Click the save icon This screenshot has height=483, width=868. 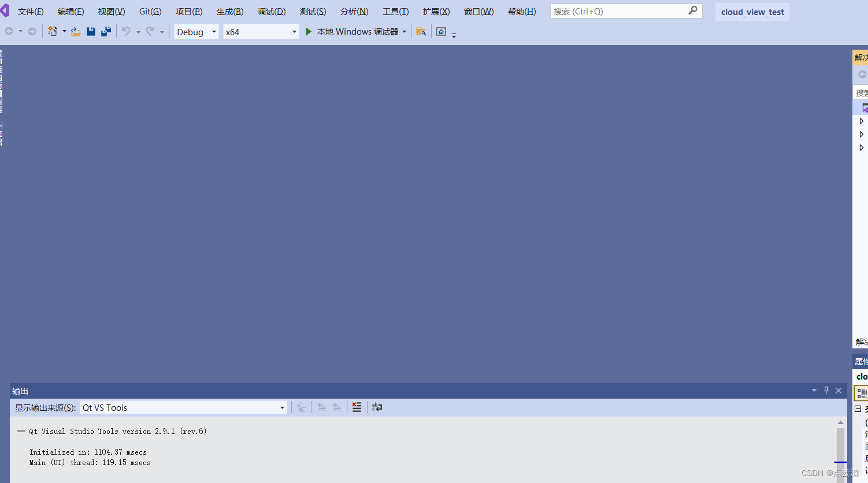(x=91, y=31)
